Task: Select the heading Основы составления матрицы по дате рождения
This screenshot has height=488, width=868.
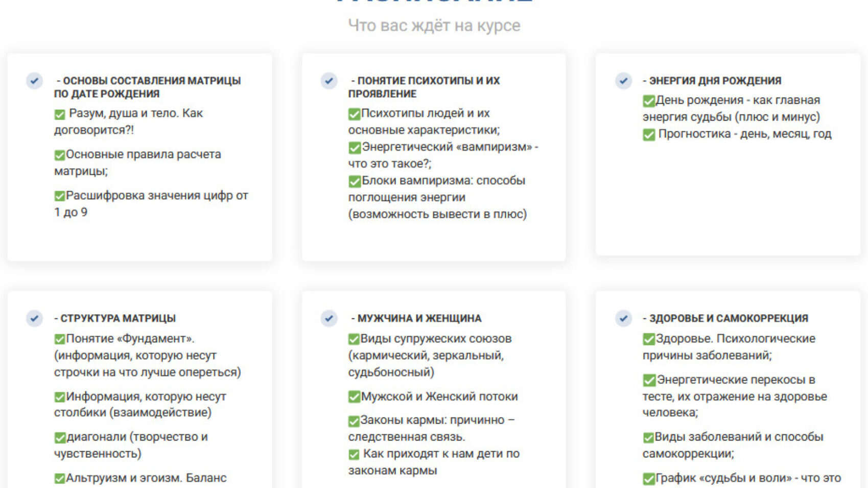Action: click(x=147, y=87)
